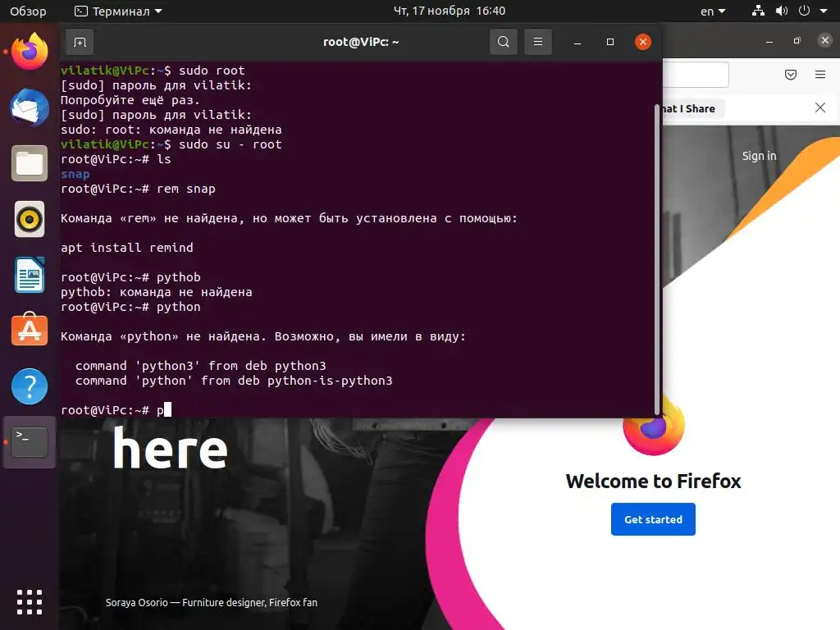The image size is (840, 630).
Task: Open LibreOffice Writer from the dock
Action: [x=30, y=275]
